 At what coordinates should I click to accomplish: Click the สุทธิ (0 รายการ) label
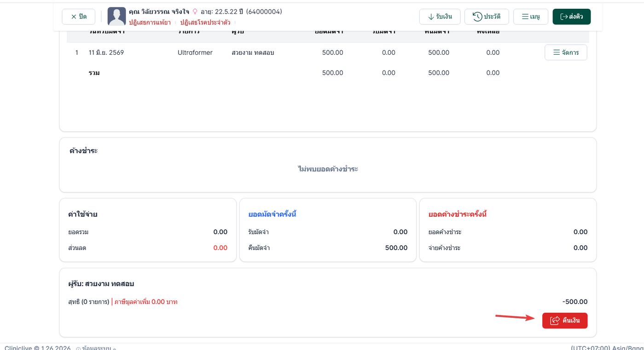(89, 302)
